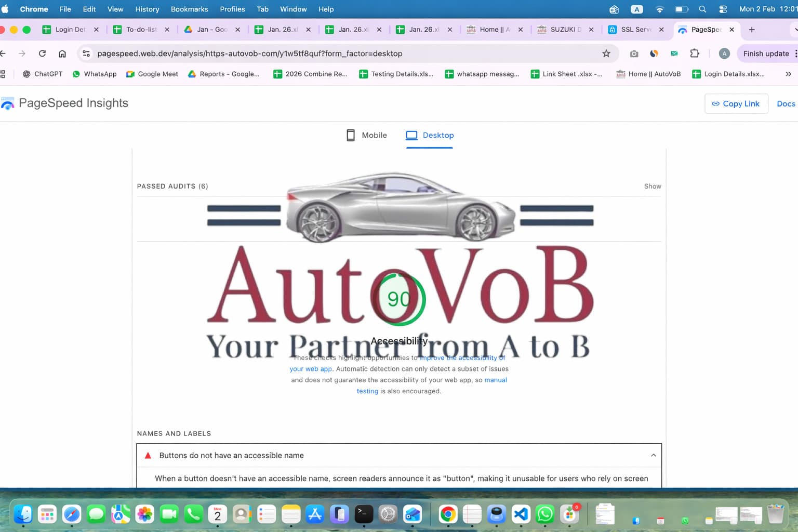Image resolution: width=798 pixels, height=532 pixels.
Task: Open Finder from the Dock
Action: click(x=23, y=514)
